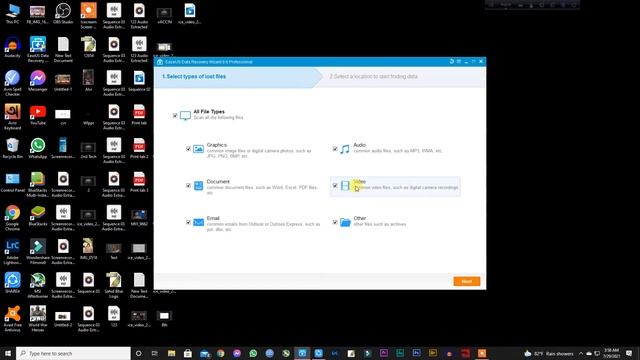The width and height of the screenshot is (640, 360).
Task: Open the menu icon in EaseUS title bar
Action: tap(459, 61)
